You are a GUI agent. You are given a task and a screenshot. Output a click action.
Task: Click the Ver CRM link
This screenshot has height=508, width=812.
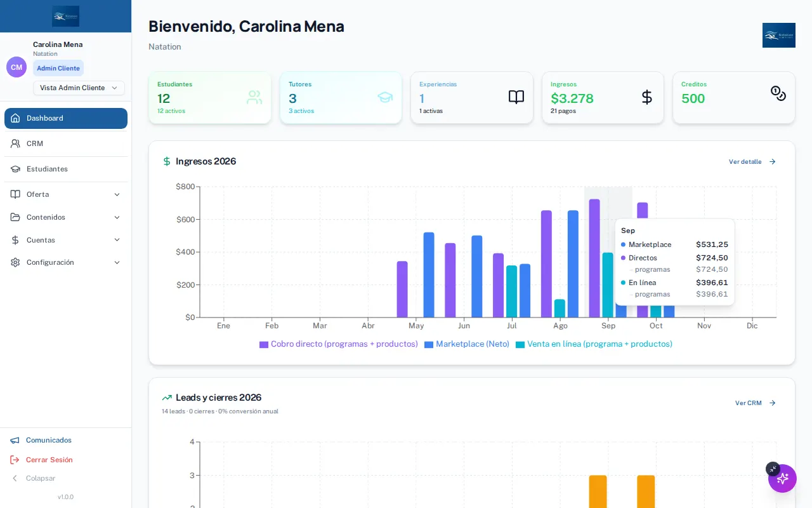[756, 403]
